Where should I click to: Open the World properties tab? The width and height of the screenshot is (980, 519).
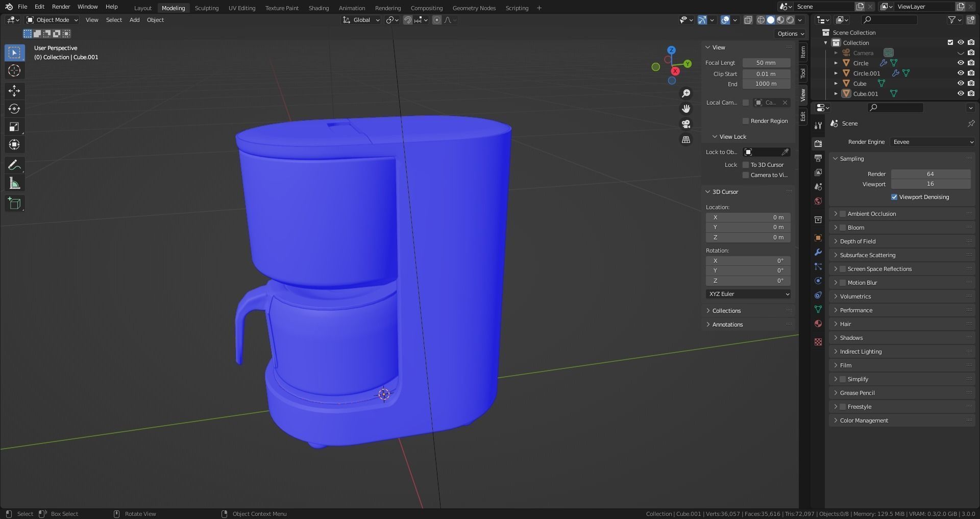pyautogui.click(x=818, y=201)
